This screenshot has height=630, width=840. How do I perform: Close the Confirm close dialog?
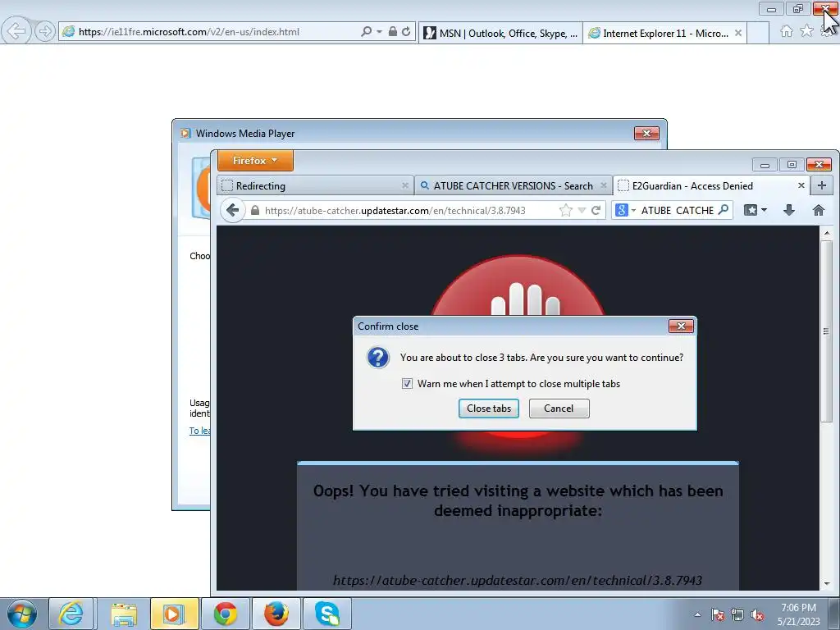tap(681, 326)
